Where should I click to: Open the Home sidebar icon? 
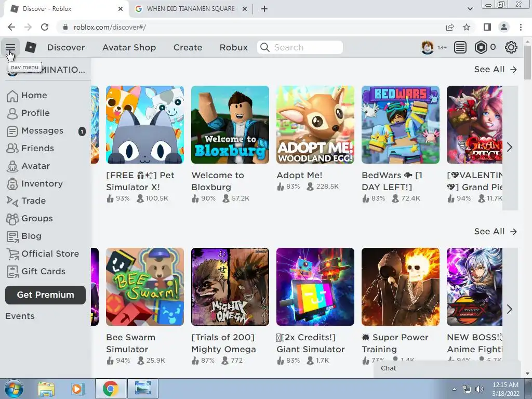click(x=12, y=96)
